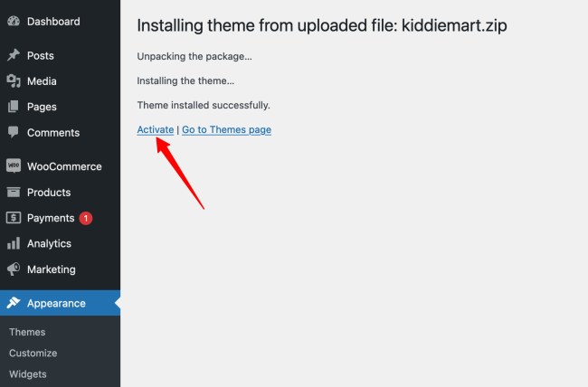Follow the Go to Themes page link
This screenshot has width=588, height=387.
tap(226, 129)
